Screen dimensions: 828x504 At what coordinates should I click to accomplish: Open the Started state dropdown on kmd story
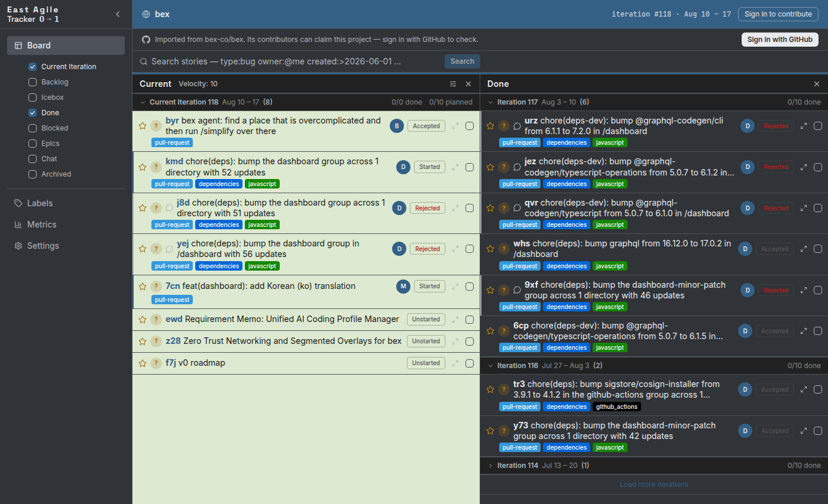(x=429, y=167)
